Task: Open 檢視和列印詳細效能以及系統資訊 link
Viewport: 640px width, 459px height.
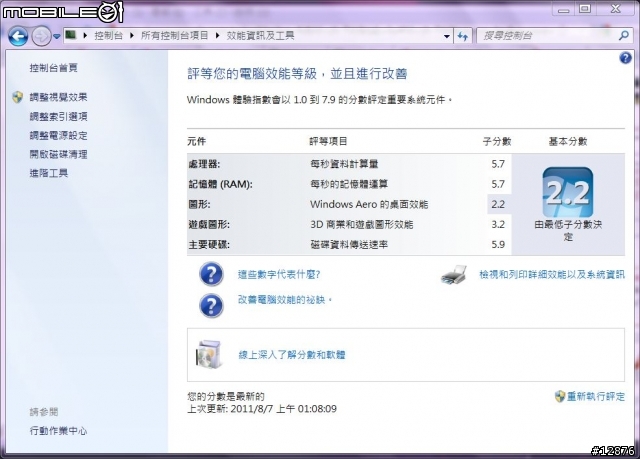Action: click(x=552, y=275)
